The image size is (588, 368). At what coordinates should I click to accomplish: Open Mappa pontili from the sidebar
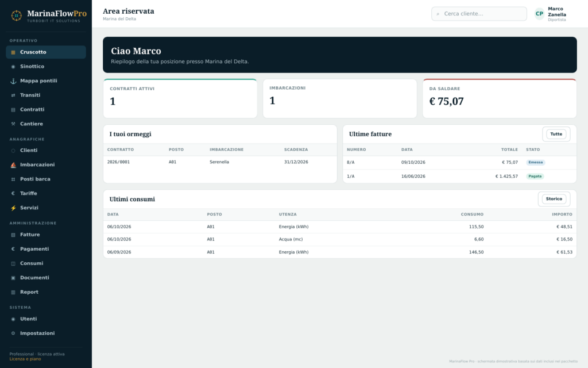(46, 80)
